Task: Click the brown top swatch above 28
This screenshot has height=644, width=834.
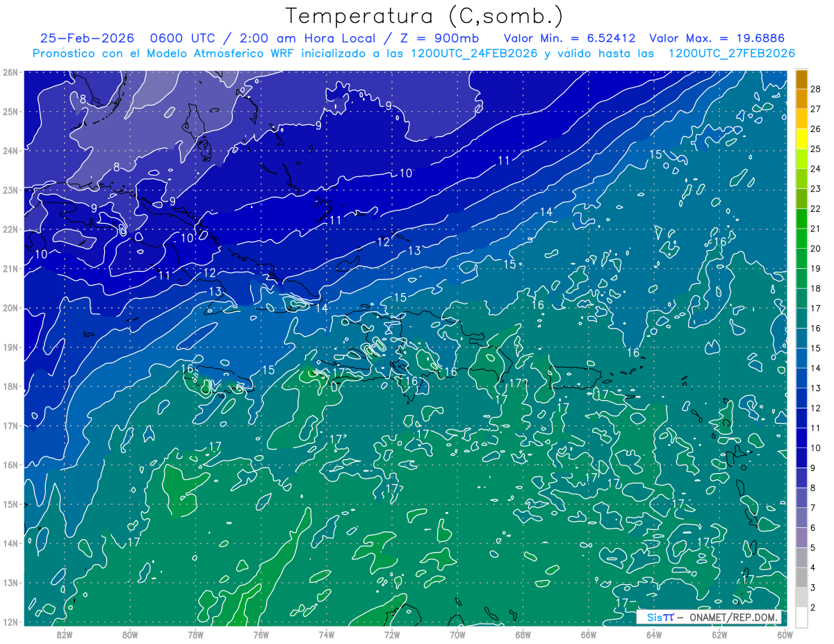Action: point(801,79)
